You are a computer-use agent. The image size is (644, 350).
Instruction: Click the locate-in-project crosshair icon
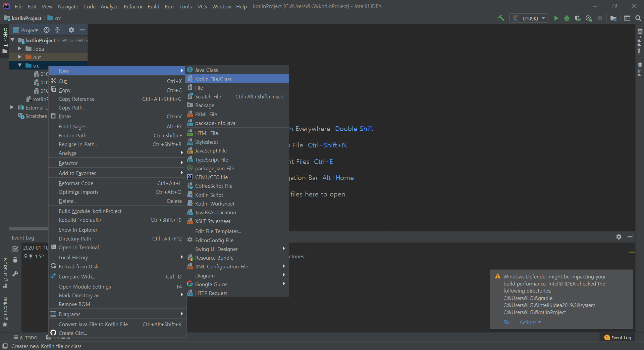(47, 30)
